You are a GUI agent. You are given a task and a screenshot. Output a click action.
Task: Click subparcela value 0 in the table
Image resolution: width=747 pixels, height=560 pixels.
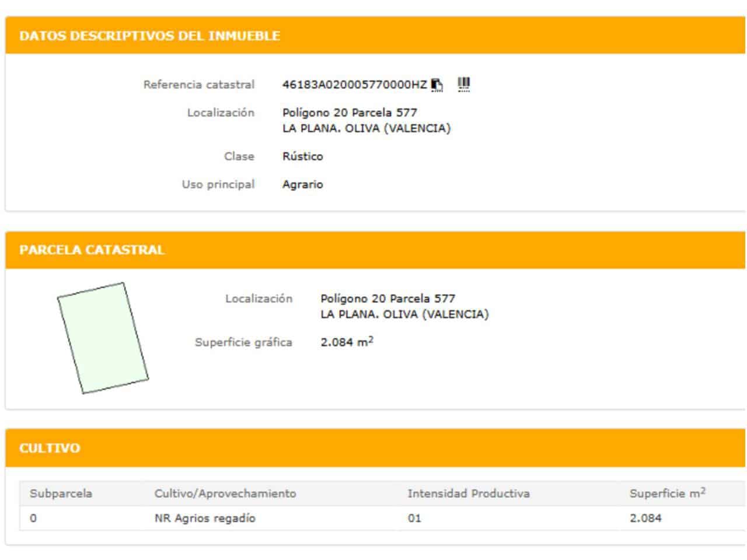[x=33, y=518]
